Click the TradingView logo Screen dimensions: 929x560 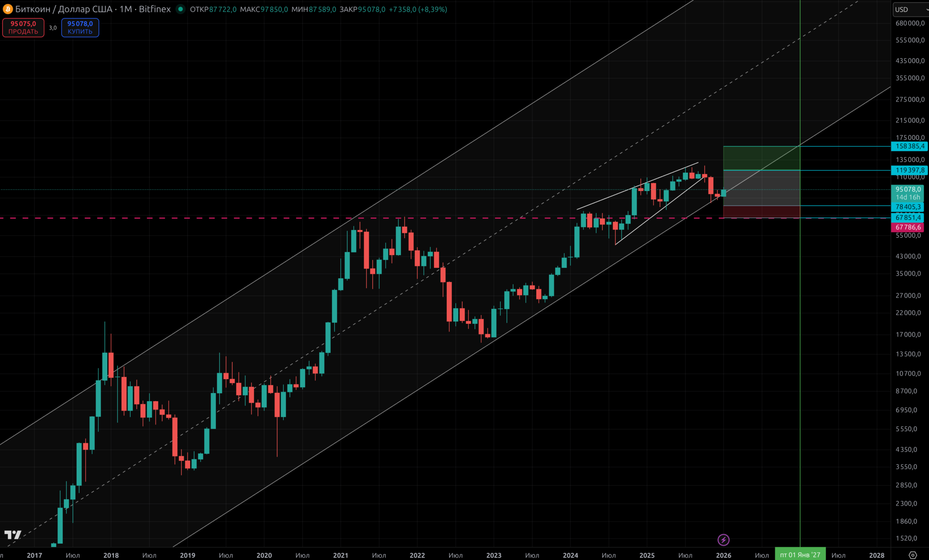13,535
